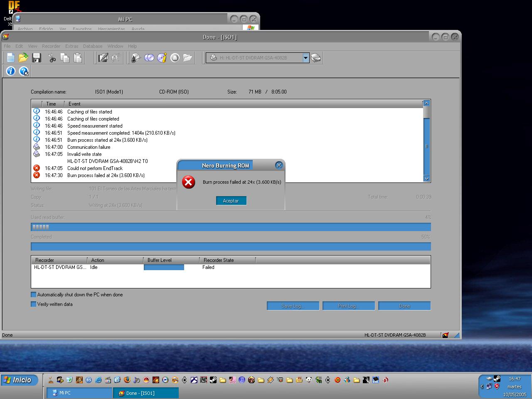532x399 pixels.
Task: Click the Cut scissors icon
Action: 52,58
